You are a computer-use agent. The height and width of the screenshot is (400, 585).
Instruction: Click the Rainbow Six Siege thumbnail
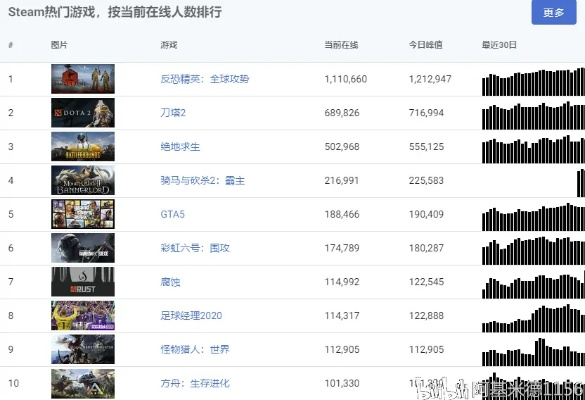click(x=83, y=248)
